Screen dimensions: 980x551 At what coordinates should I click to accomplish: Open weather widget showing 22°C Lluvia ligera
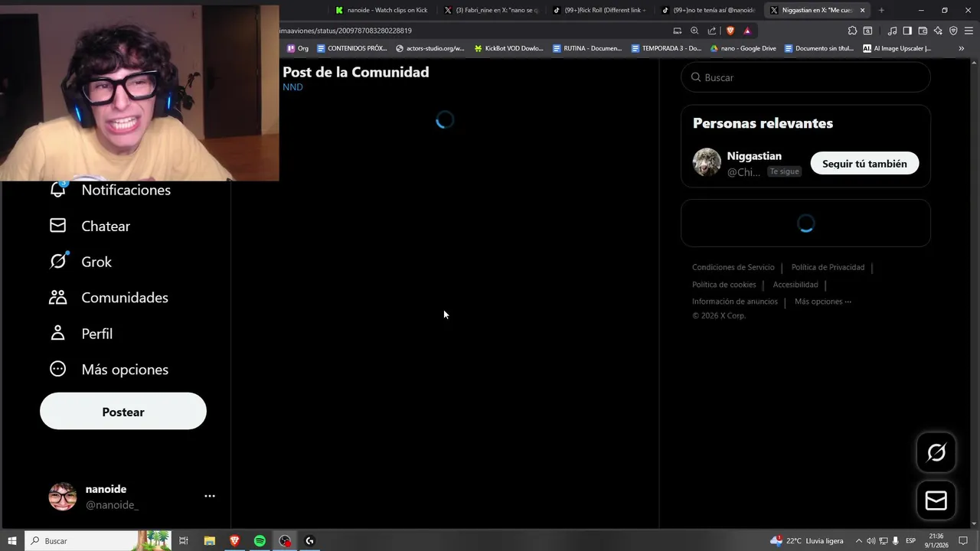[807, 541]
